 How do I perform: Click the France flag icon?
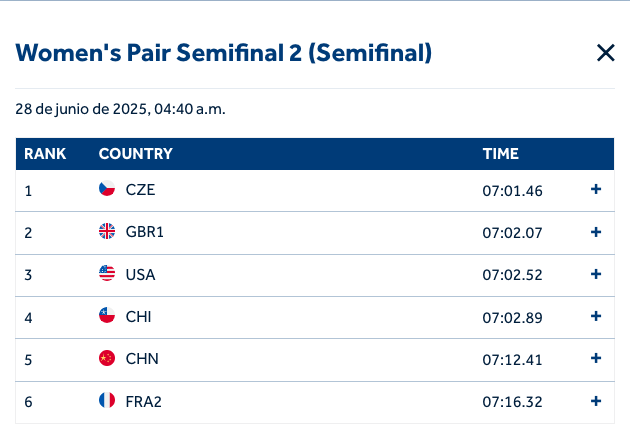tap(107, 401)
